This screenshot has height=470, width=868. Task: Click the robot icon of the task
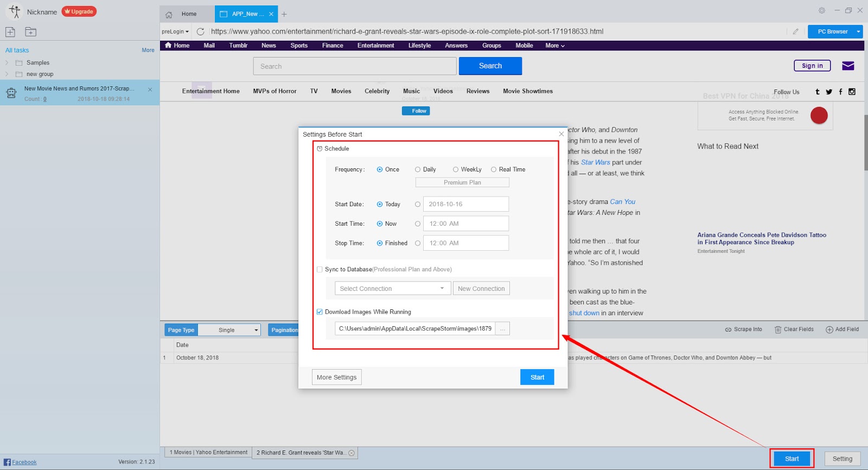point(11,93)
